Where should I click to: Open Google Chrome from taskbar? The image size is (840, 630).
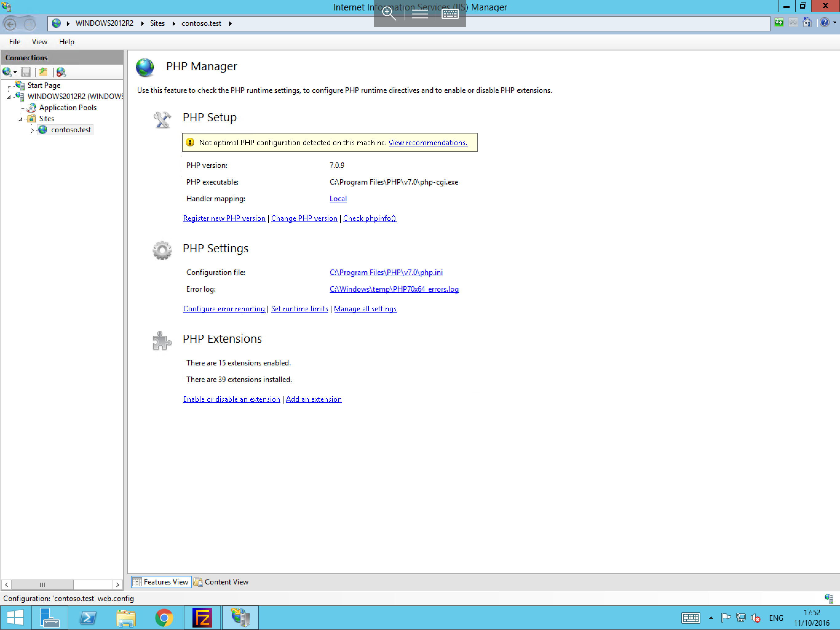click(164, 617)
